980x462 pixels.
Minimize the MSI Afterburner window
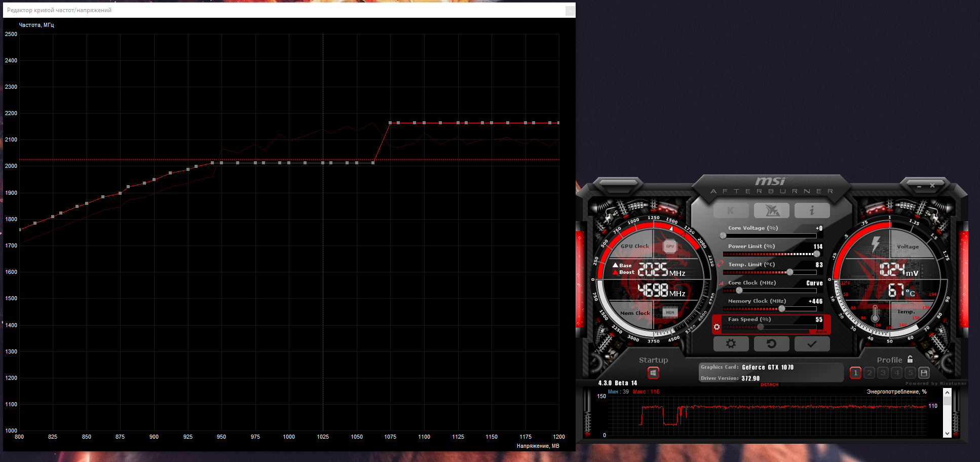click(x=919, y=186)
